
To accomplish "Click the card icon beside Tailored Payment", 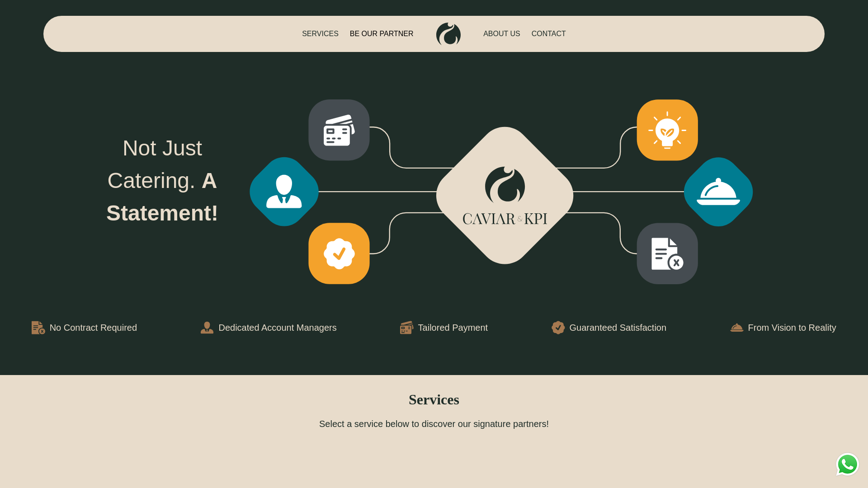I will pyautogui.click(x=406, y=328).
